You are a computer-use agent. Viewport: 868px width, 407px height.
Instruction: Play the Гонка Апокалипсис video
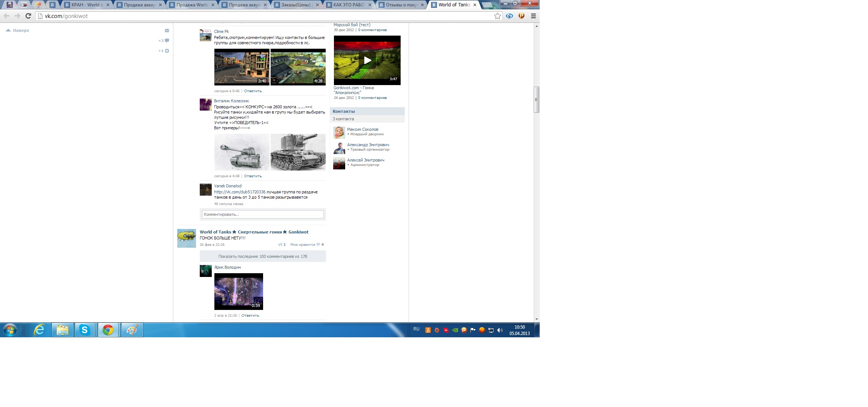click(367, 60)
